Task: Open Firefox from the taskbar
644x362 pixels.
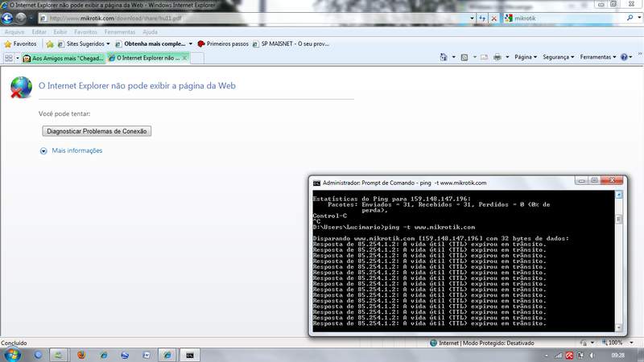Action: click(81, 355)
